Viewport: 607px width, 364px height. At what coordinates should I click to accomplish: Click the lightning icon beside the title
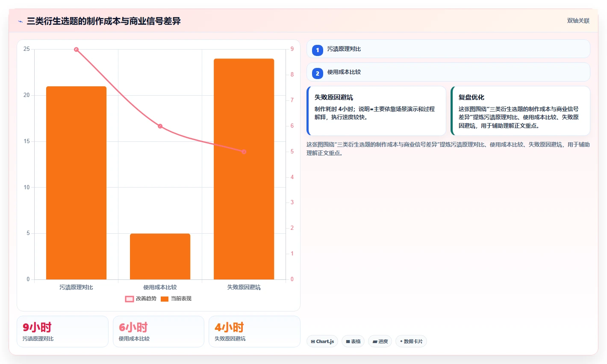click(21, 21)
